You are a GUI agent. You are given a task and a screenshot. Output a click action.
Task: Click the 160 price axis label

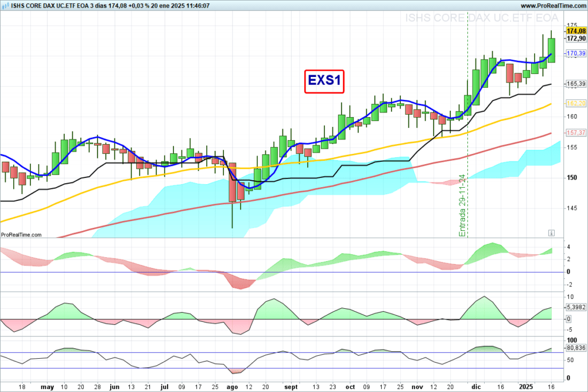click(572, 117)
